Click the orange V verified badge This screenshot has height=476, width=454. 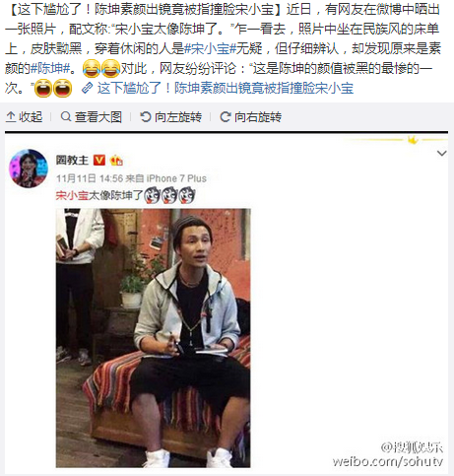(x=99, y=161)
